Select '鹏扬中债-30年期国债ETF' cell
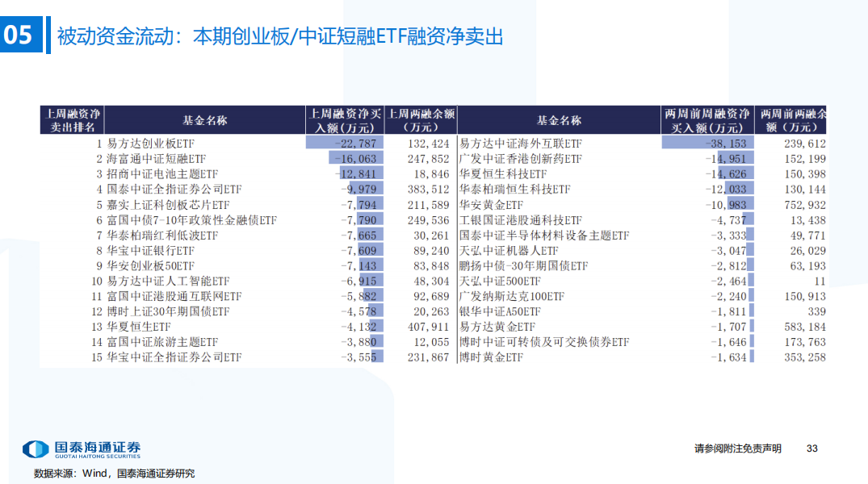The width and height of the screenshot is (868, 484). (523, 266)
